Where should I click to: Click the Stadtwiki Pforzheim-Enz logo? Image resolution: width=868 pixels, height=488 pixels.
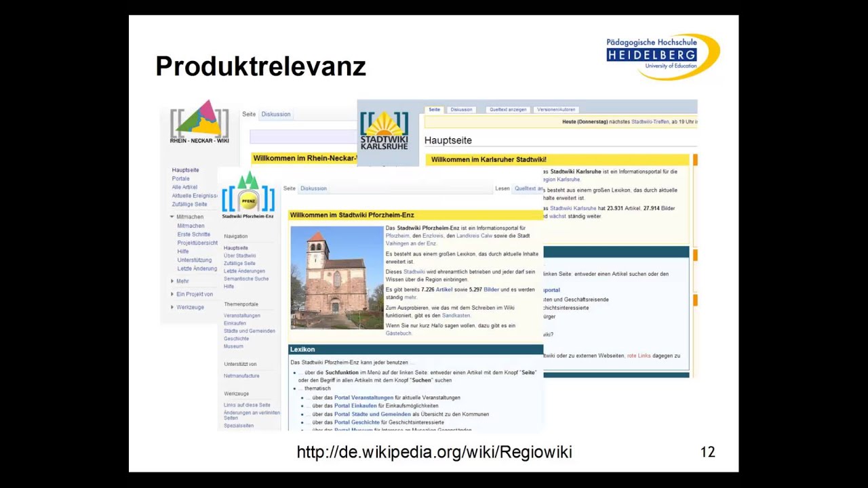coord(248,195)
